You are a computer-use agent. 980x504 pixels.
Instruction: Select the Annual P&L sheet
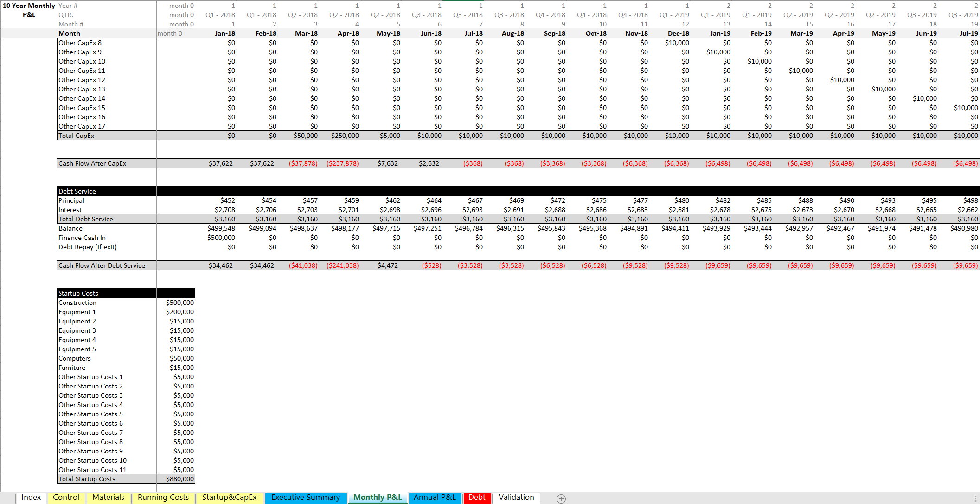coord(434,497)
